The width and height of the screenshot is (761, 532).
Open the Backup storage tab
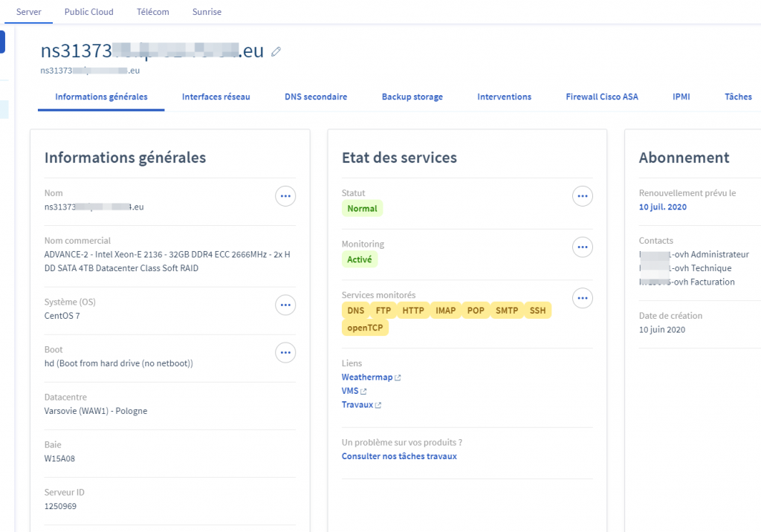[412, 97]
